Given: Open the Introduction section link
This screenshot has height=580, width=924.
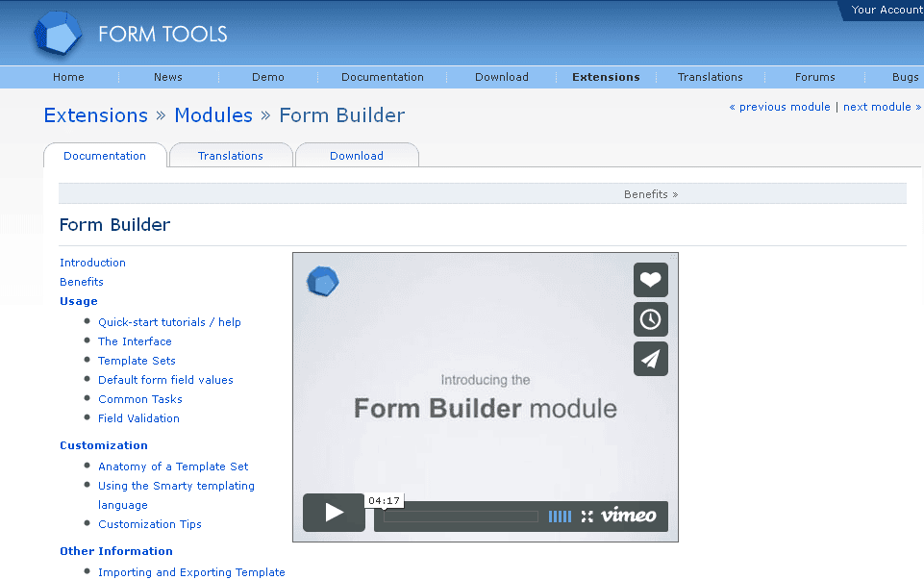Looking at the screenshot, I should click(92, 263).
